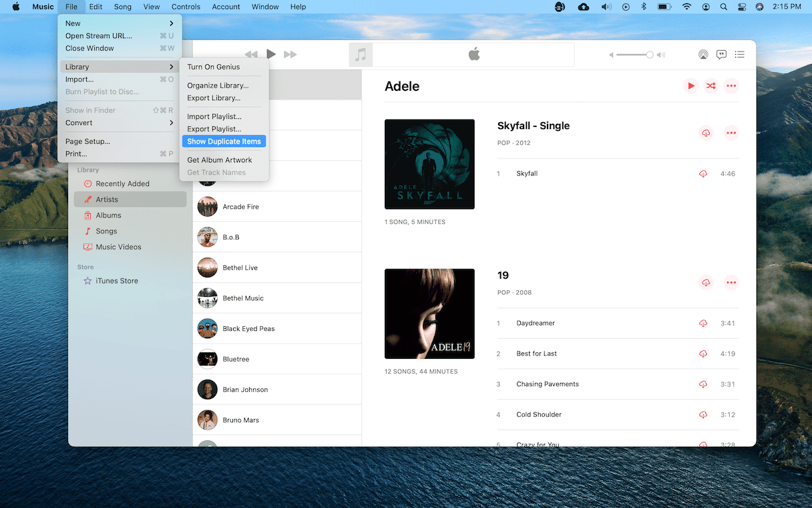Select Arcade Fire in artist list
The height and width of the screenshot is (508, 812).
(277, 207)
